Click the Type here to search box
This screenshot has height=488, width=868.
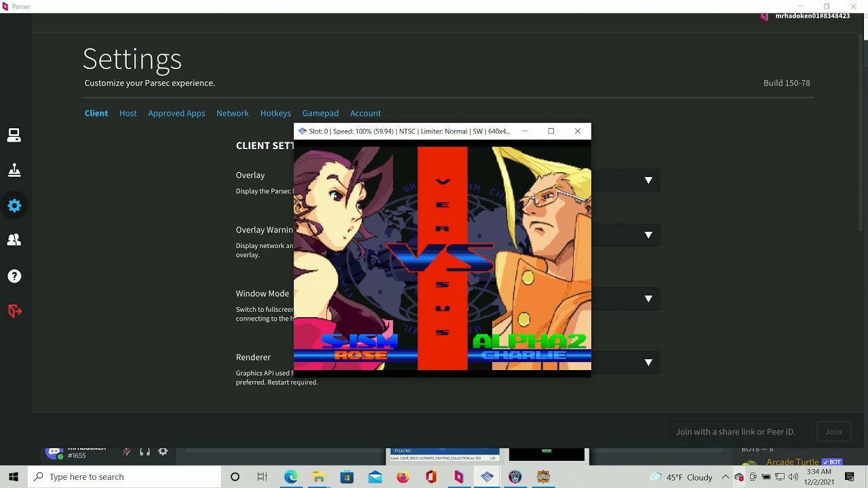124,476
